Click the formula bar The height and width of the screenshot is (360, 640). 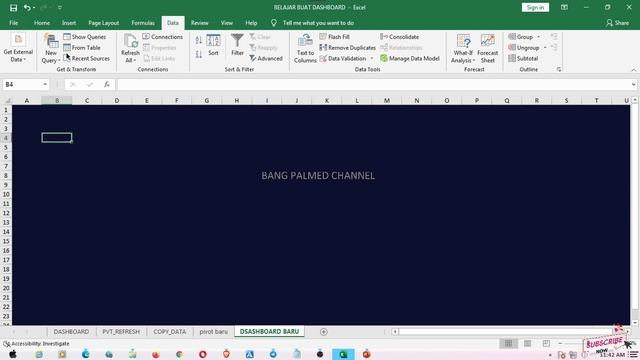coord(373,84)
